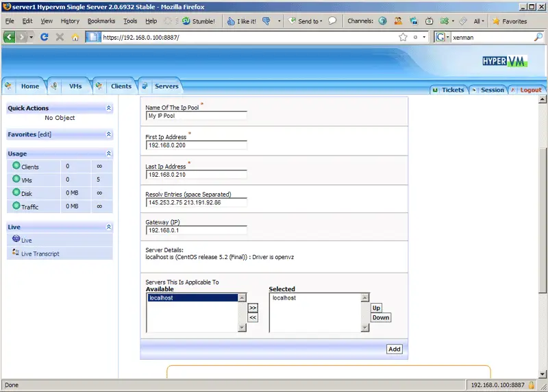Click the StumbleUpon Stumble! button
The height and width of the screenshot is (392, 548).
coord(199,21)
